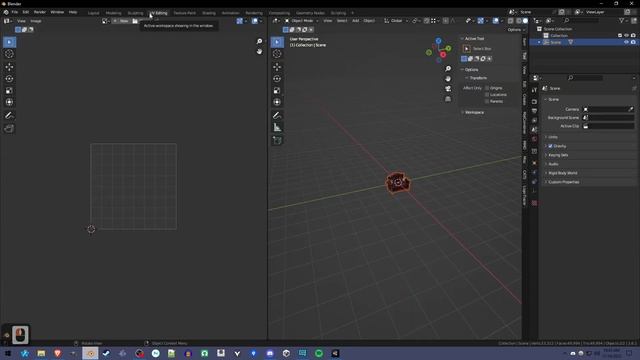Open the Image menu in UV editor
640x360 pixels.
pos(36,21)
